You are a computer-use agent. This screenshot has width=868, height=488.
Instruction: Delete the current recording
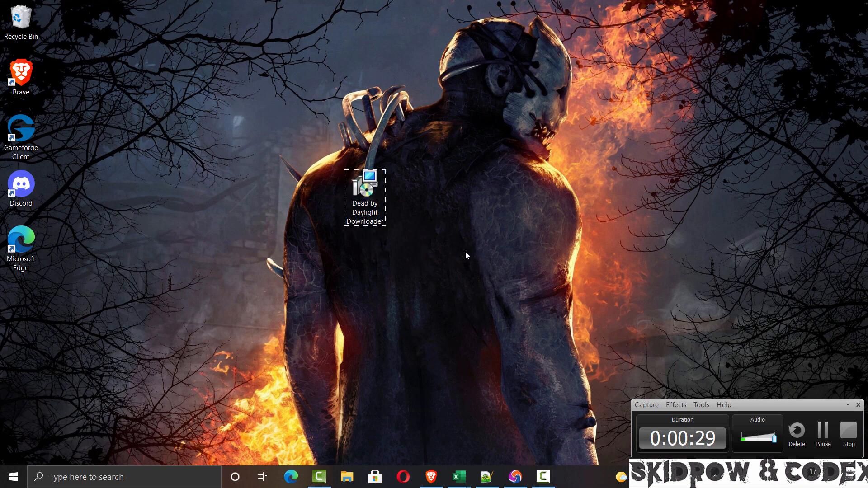point(797,433)
